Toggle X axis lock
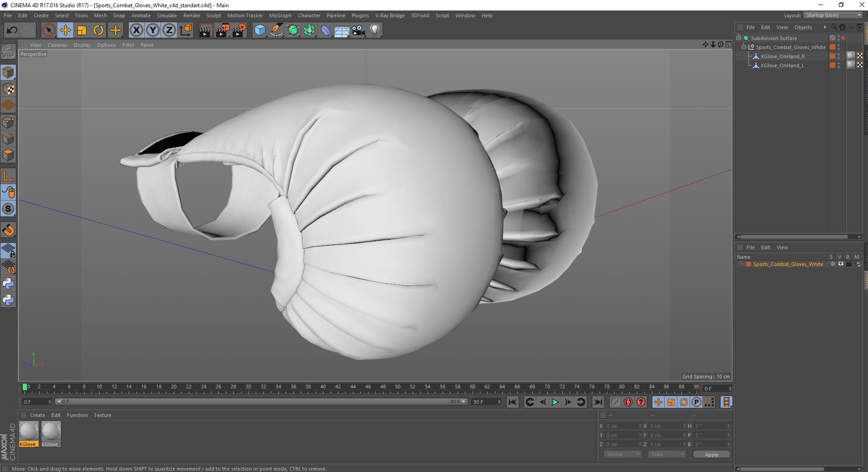868x472 pixels. pyautogui.click(x=136, y=30)
